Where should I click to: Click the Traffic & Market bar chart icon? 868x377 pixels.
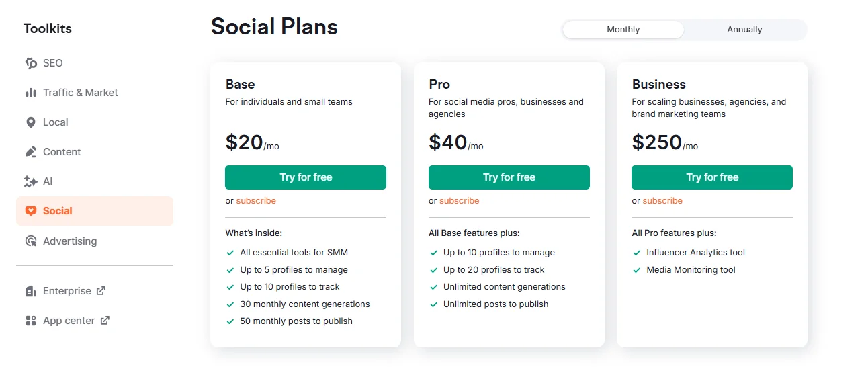tap(31, 93)
